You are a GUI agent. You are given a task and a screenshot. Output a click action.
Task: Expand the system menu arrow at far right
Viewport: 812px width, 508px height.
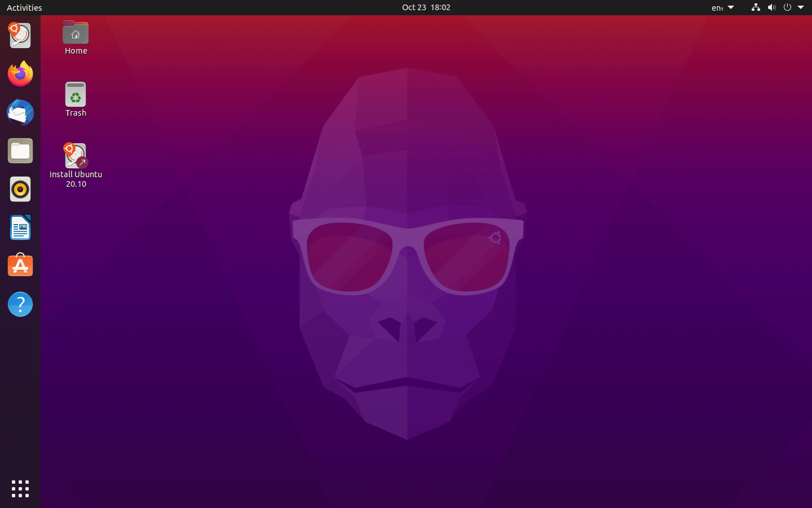point(801,7)
